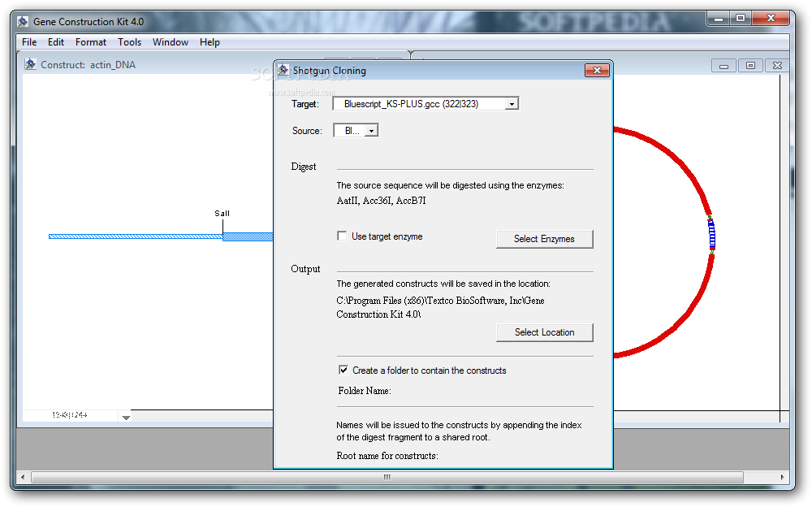Open the Tools menu
The height and width of the screenshot is (507, 812).
pos(129,42)
